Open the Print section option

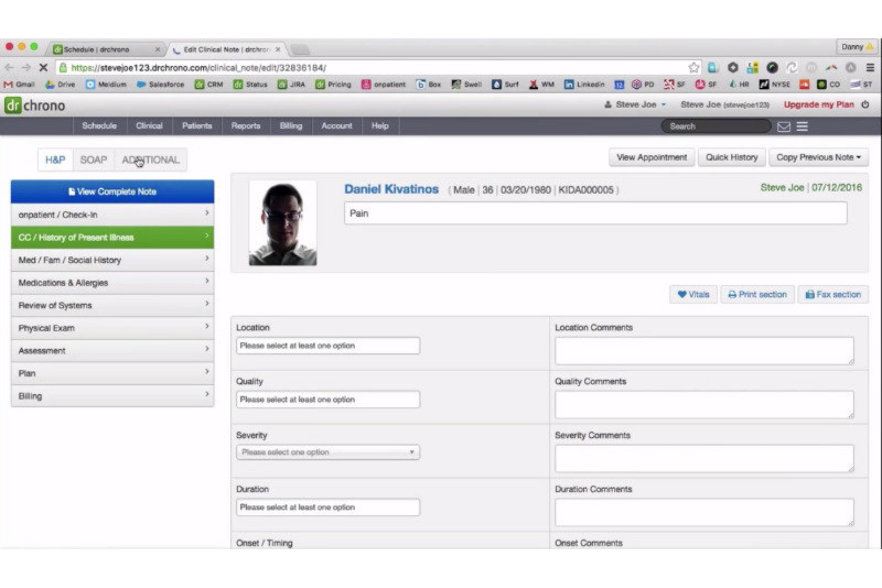click(757, 294)
